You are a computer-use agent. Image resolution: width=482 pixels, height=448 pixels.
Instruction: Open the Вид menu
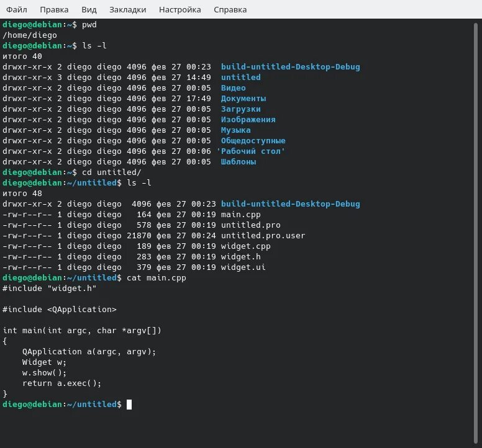[89, 9]
